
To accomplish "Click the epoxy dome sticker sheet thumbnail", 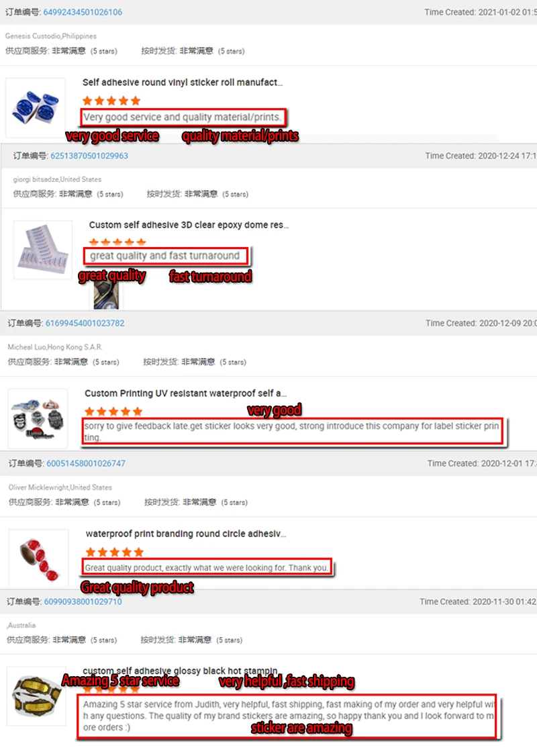I will click(x=43, y=250).
